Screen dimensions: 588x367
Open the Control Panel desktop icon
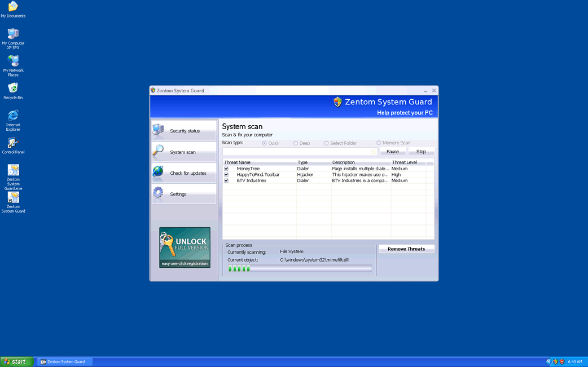13,143
